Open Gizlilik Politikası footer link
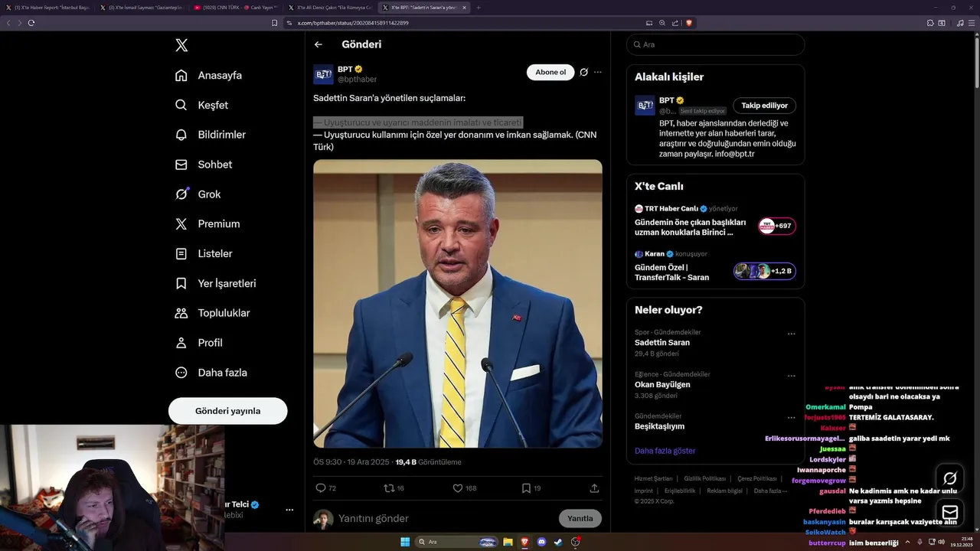This screenshot has height=551, width=980. pyautogui.click(x=704, y=478)
